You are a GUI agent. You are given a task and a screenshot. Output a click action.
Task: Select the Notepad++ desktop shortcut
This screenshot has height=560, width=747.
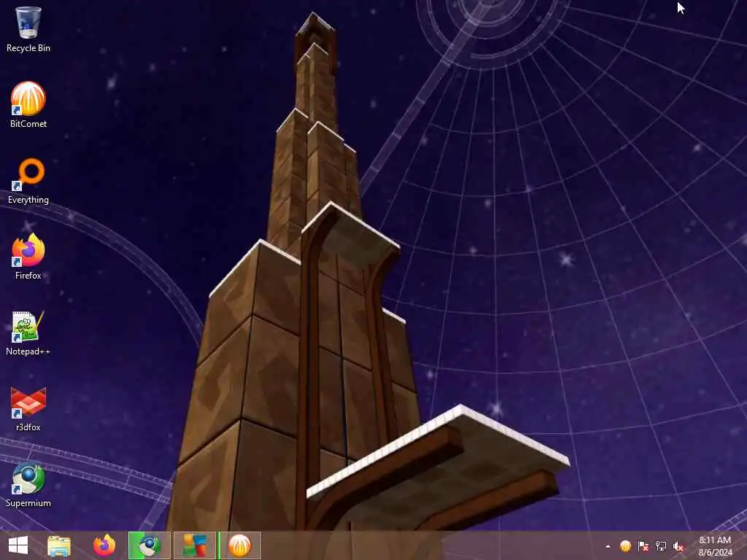[28, 332]
